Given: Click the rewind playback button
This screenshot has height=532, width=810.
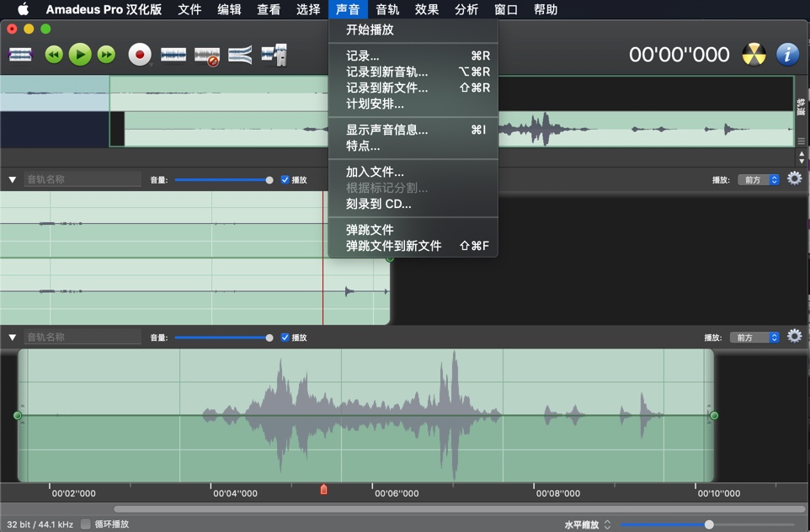Looking at the screenshot, I should [x=54, y=55].
